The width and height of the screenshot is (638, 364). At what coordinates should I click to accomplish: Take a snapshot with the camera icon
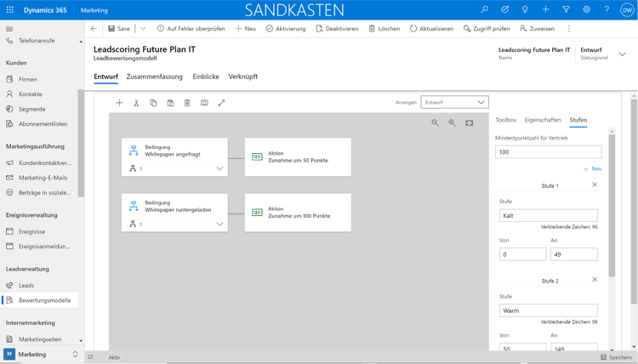point(204,103)
